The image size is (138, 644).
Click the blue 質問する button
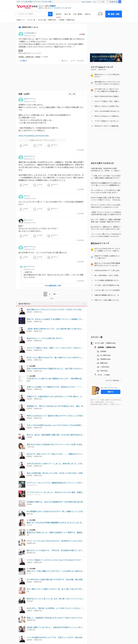[110, 392]
